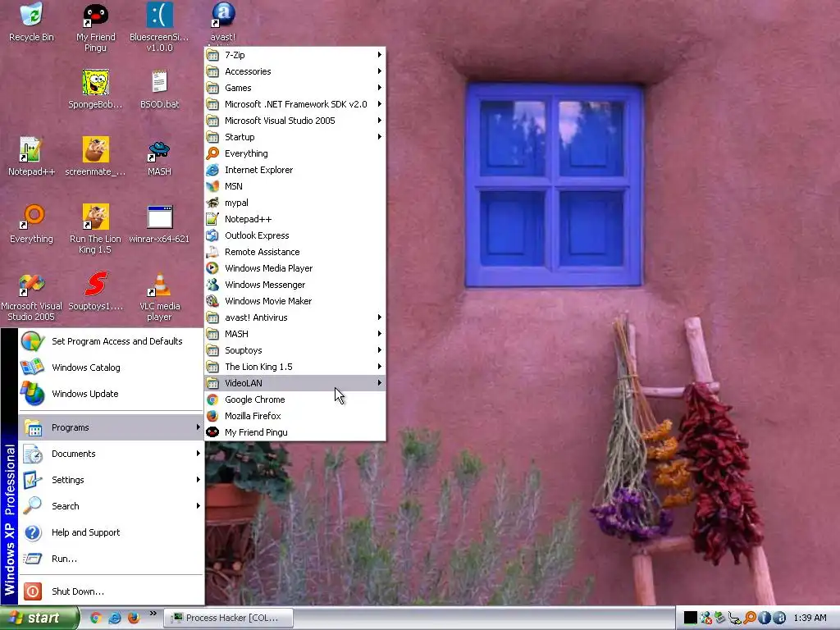Launch Windows Media Player menu entry
Screen dimensions: 840x630
294,268
